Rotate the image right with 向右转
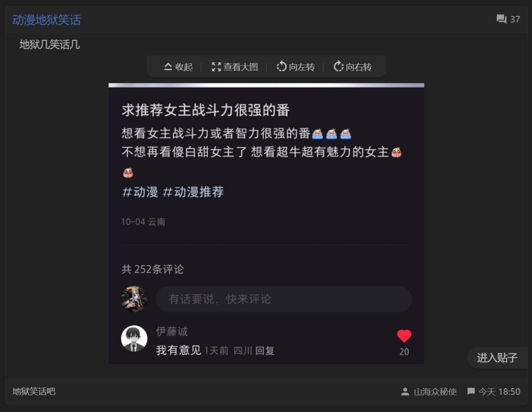Screen dimensions: 532x412 coord(352,67)
